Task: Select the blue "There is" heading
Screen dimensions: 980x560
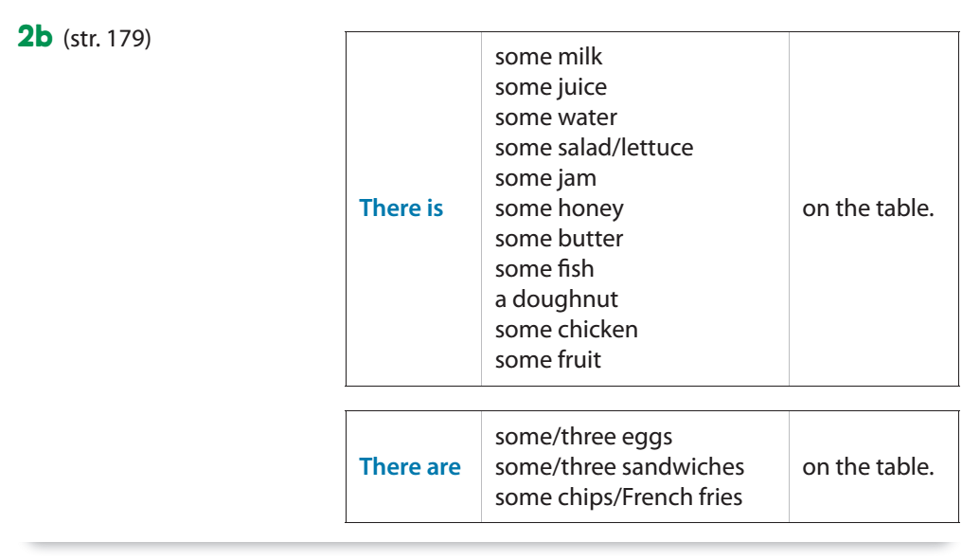Action: click(x=401, y=208)
